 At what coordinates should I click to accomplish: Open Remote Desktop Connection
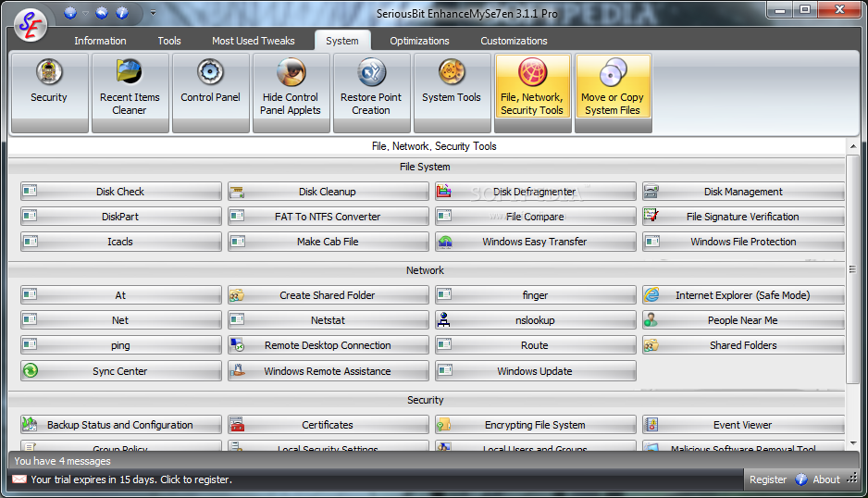pyautogui.click(x=329, y=345)
